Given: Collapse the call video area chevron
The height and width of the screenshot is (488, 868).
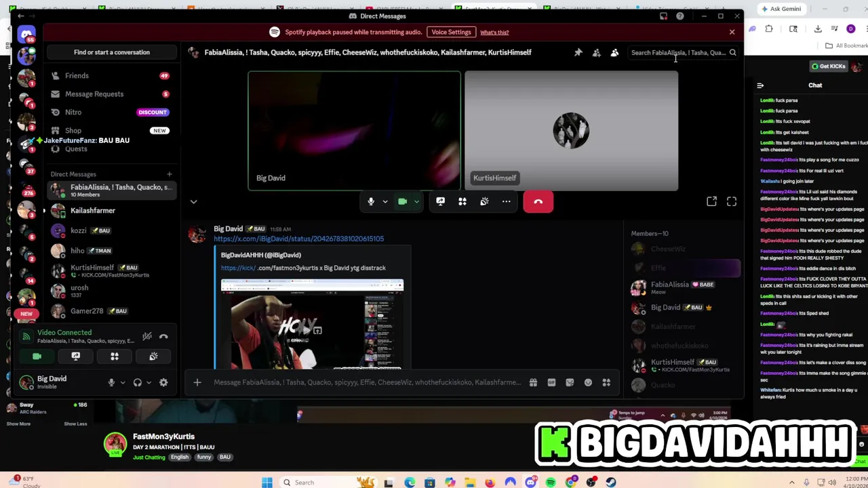Looking at the screenshot, I should click(x=193, y=201).
